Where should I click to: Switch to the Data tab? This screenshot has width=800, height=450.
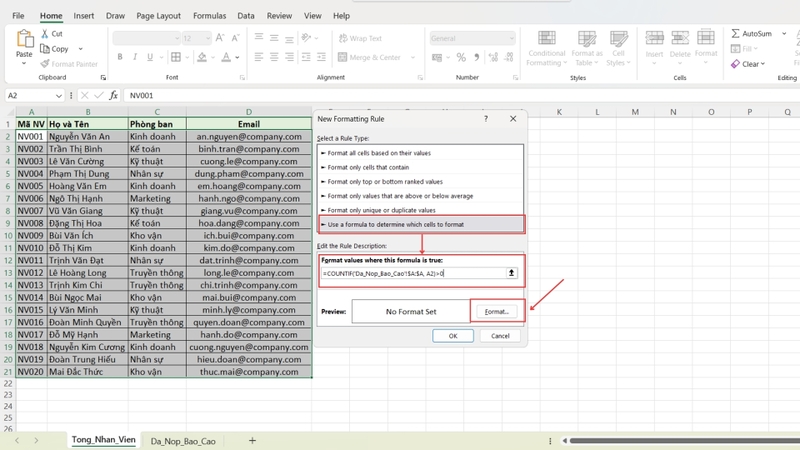coord(245,16)
